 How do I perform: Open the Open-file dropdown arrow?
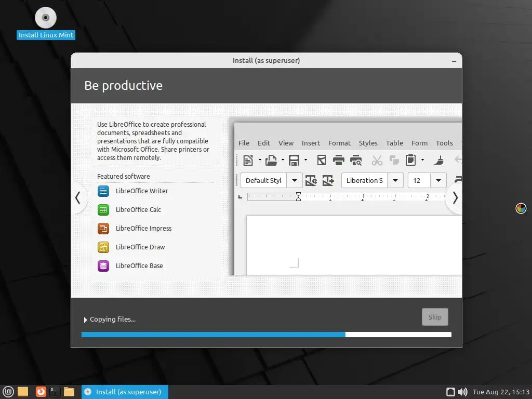pyautogui.click(x=283, y=160)
